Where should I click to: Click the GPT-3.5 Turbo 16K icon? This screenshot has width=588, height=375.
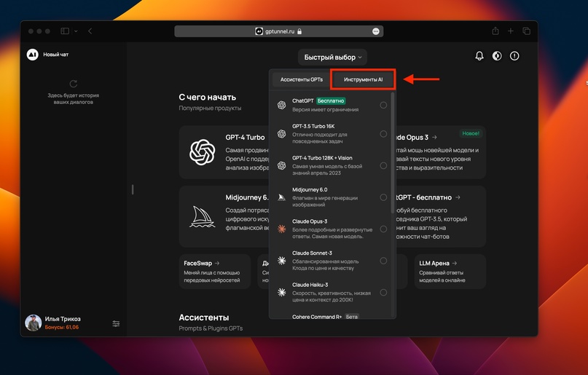[x=282, y=134]
